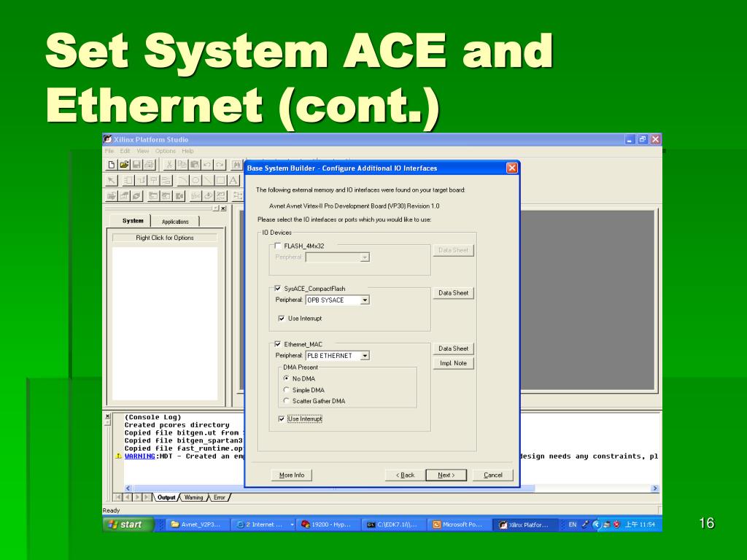Click the WARNING link in the console log
The height and width of the screenshot is (560, 747).
coord(139,456)
